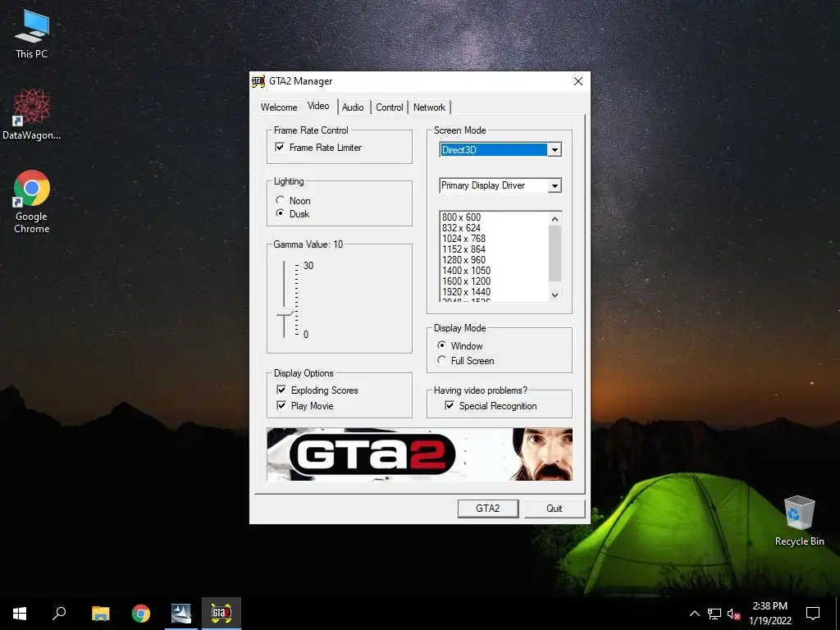Select 1400 x 1050 resolution
Screen dimensions: 840x630
pyautogui.click(x=466, y=271)
